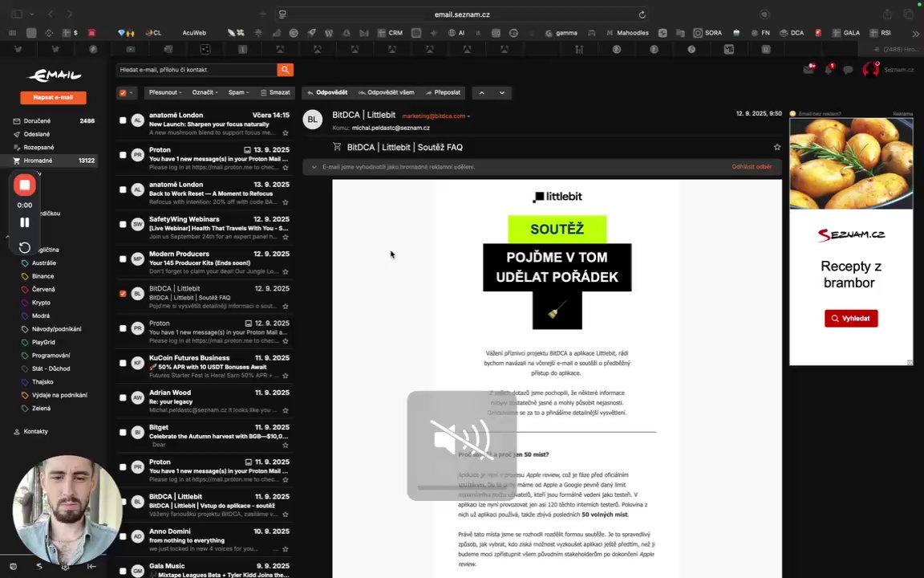The width and height of the screenshot is (924, 578).
Task: Open the mail envelope icon in header
Action: coord(809,70)
